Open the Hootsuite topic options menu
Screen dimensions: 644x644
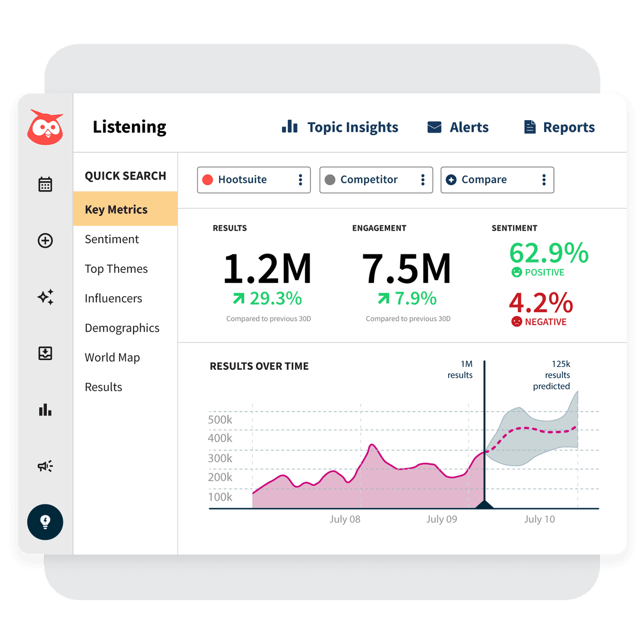pos(301,180)
